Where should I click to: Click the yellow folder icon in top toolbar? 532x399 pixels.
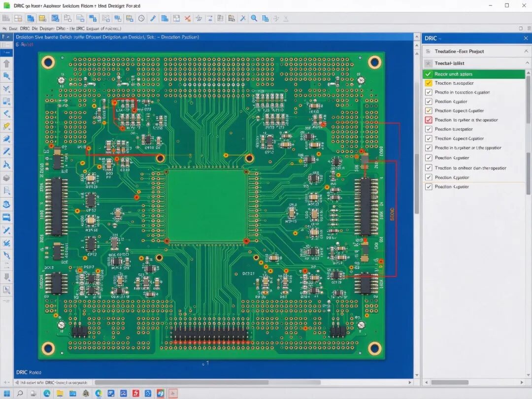pyautogui.click(x=42, y=18)
